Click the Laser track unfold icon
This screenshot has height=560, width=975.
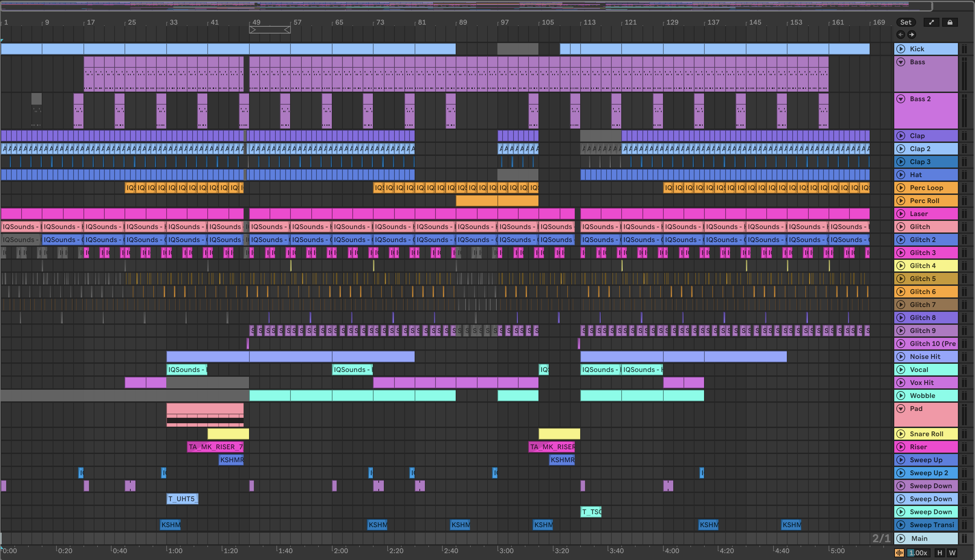(901, 214)
